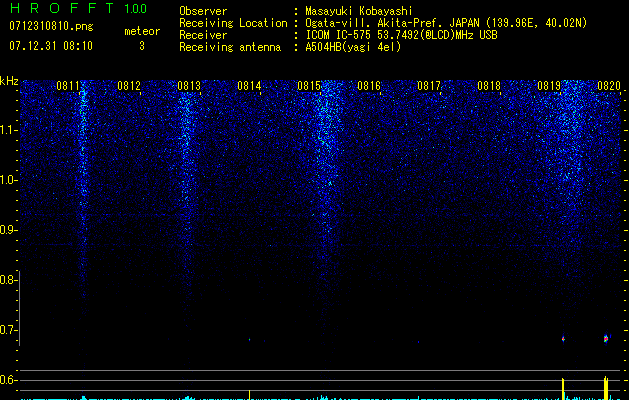Click the 0.9 frequency axis label
The height and width of the screenshot is (400, 629).
tap(7, 230)
